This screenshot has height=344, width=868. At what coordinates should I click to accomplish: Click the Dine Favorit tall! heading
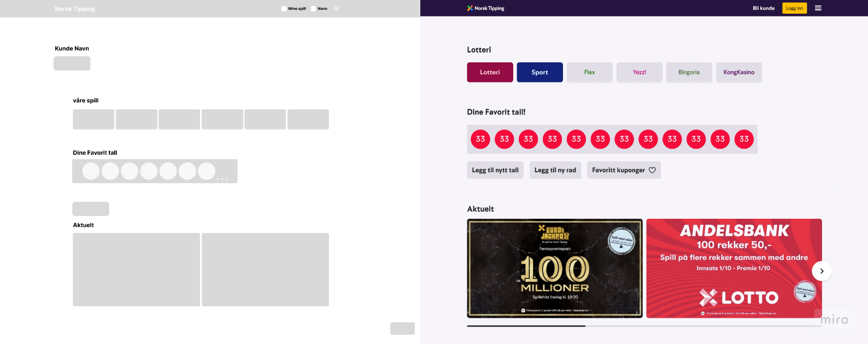tap(496, 112)
